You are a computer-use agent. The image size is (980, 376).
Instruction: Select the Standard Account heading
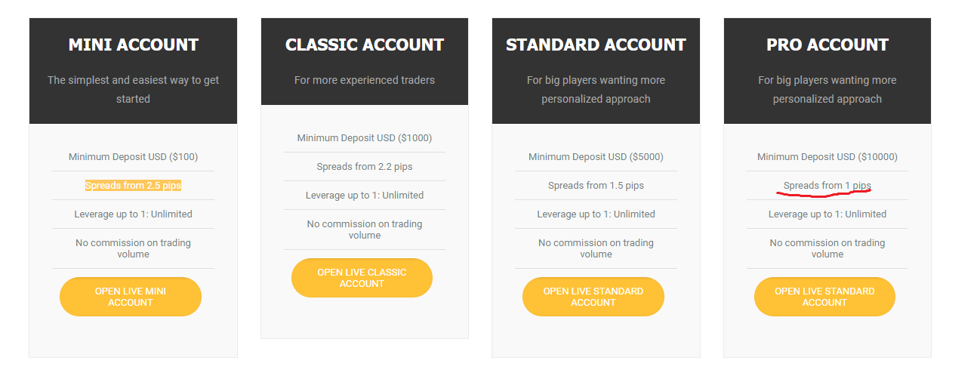point(596,45)
